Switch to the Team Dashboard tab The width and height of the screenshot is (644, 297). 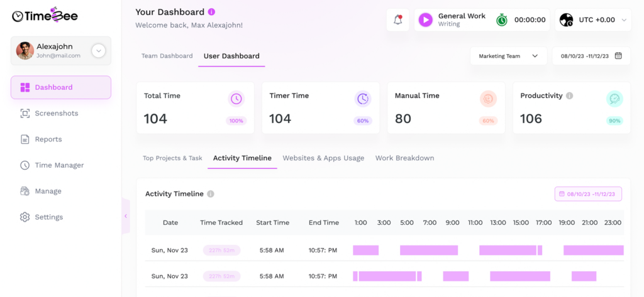[167, 56]
